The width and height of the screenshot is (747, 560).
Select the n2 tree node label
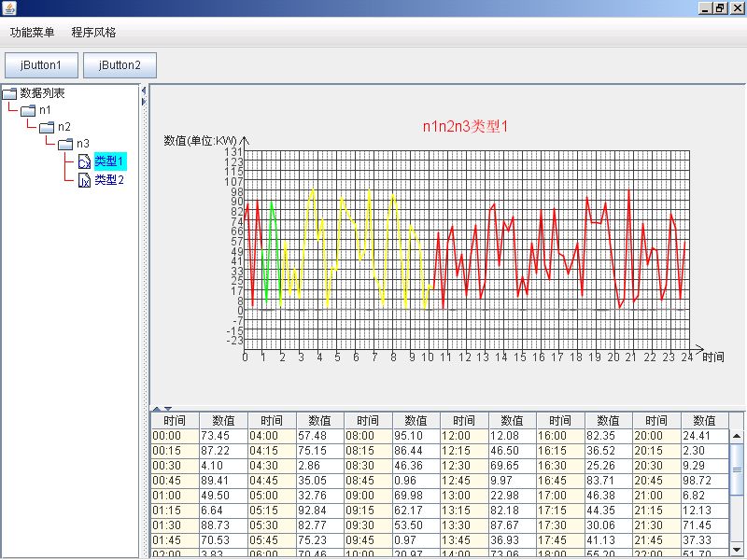click(x=64, y=127)
